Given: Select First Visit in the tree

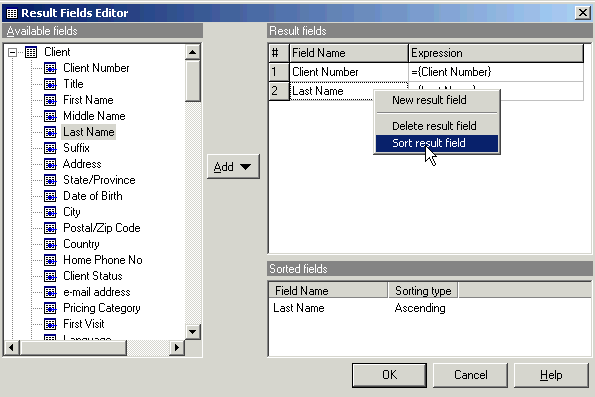Looking at the screenshot, I should [x=83, y=324].
